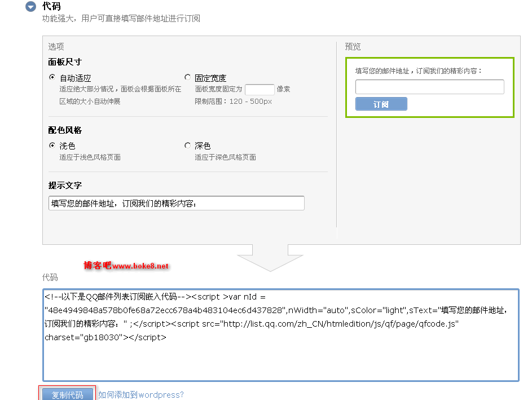Select the 自动适应 panel size option
532x400 pixels.
click(x=52, y=77)
